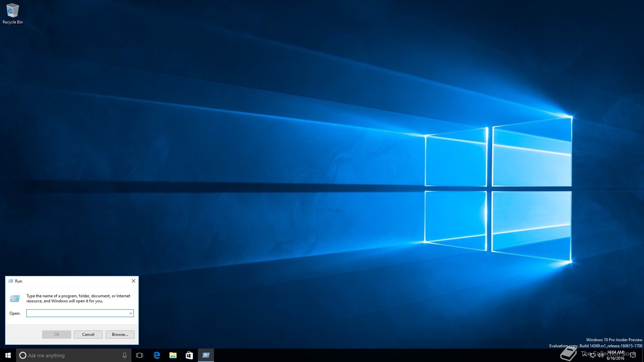Open File Explorer from the taskbar
Screen dimensions: 644x362
point(173,355)
